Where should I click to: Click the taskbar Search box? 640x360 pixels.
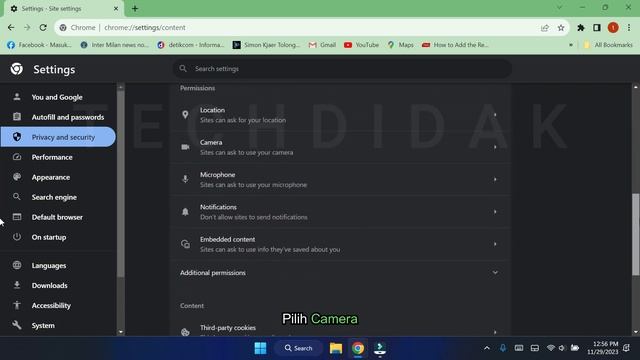298,348
